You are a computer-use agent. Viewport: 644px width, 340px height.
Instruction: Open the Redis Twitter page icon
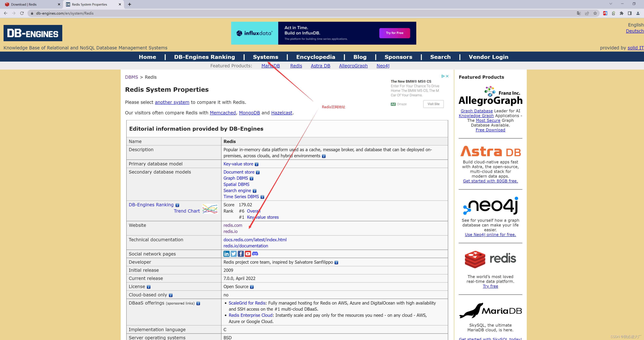[234, 254]
